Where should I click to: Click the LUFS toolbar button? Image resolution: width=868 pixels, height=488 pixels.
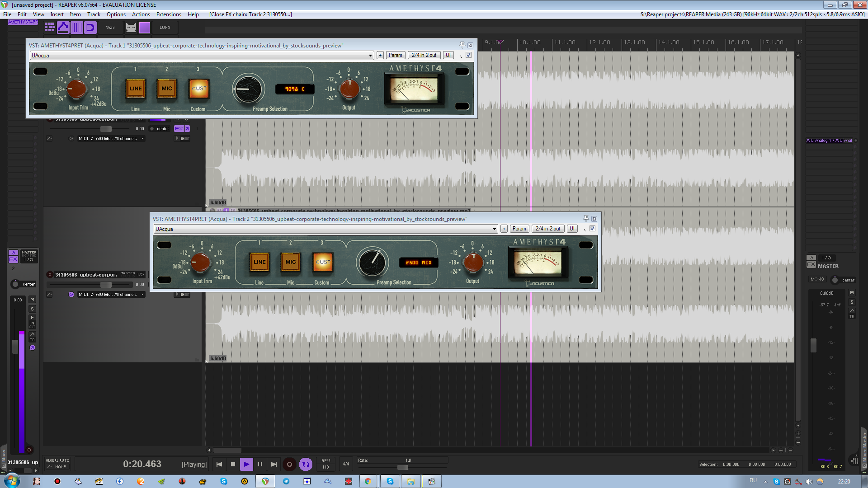tap(165, 28)
